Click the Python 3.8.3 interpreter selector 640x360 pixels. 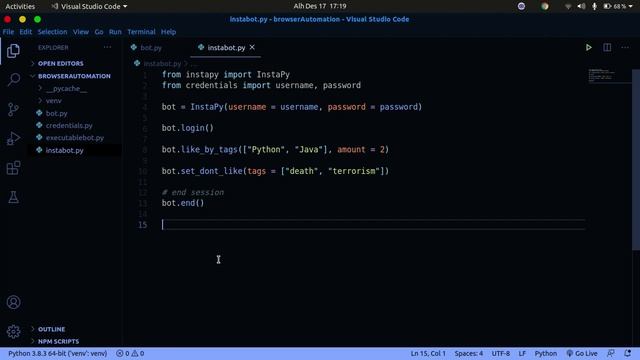tap(58, 353)
